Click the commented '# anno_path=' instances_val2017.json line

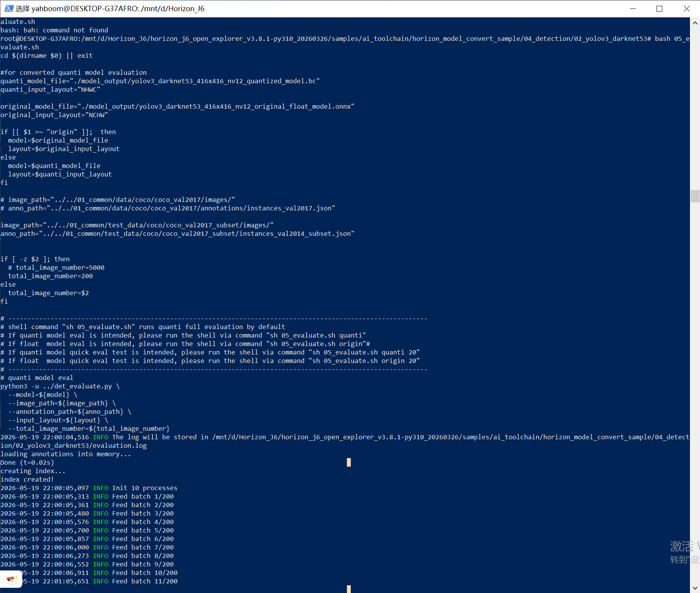point(168,208)
